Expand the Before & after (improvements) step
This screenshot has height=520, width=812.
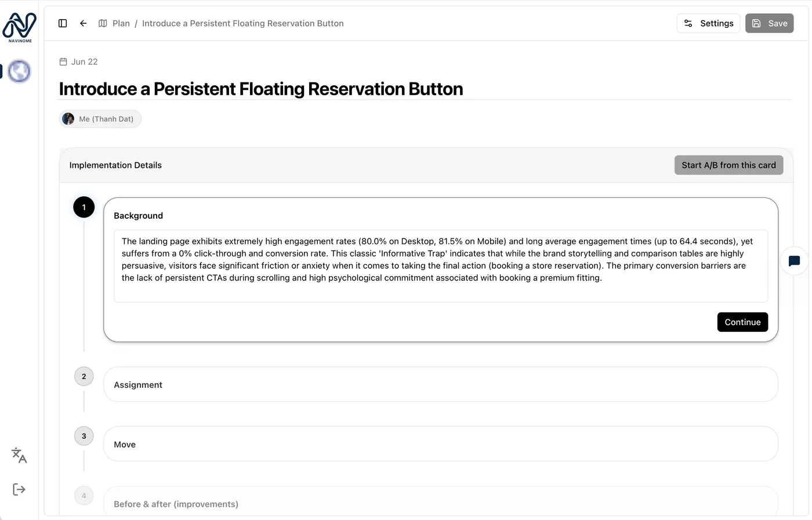[441, 502]
